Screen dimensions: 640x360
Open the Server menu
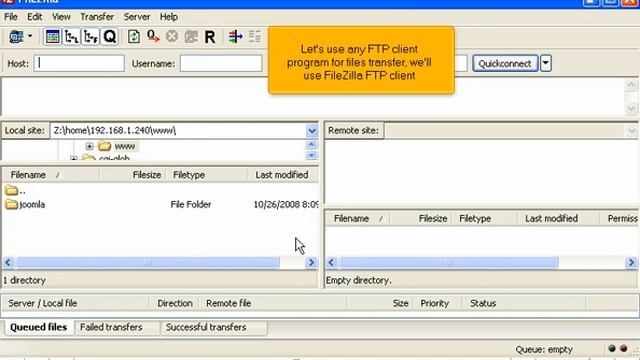137,17
